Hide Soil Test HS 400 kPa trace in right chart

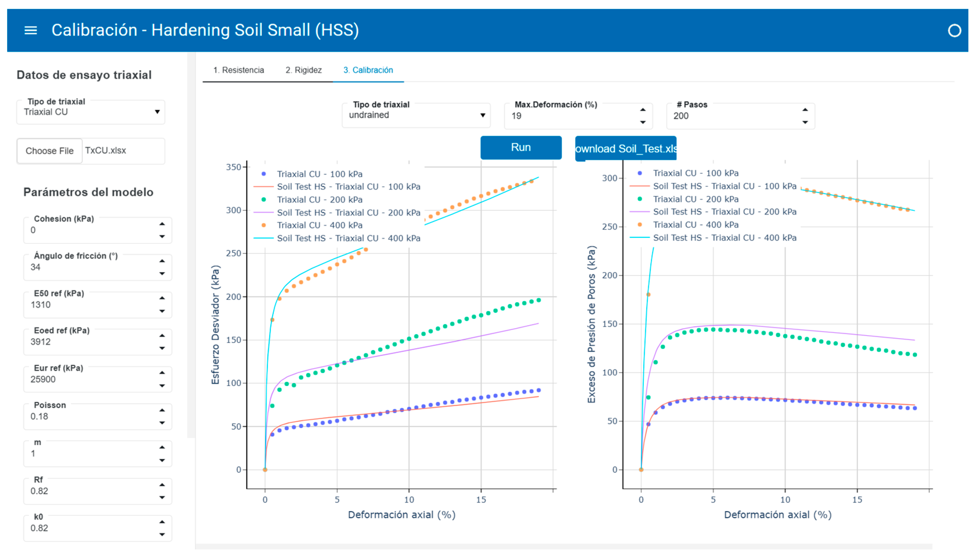click(724, 238)
